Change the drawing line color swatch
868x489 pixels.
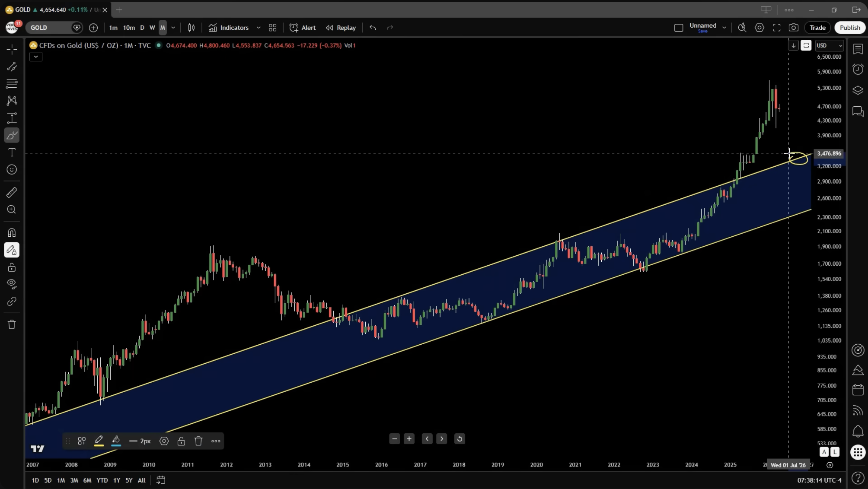click(x=99, y=441)
